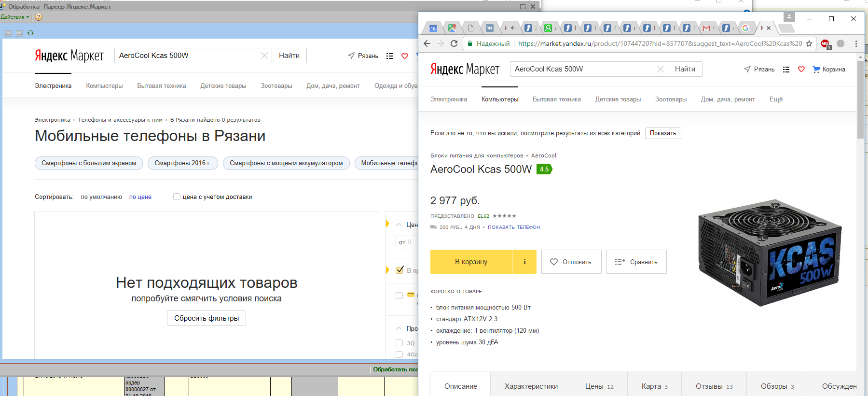This screenshot has height=396, width=868.
Task: Open comparison list icon in parser window
Action: point(389,56)
